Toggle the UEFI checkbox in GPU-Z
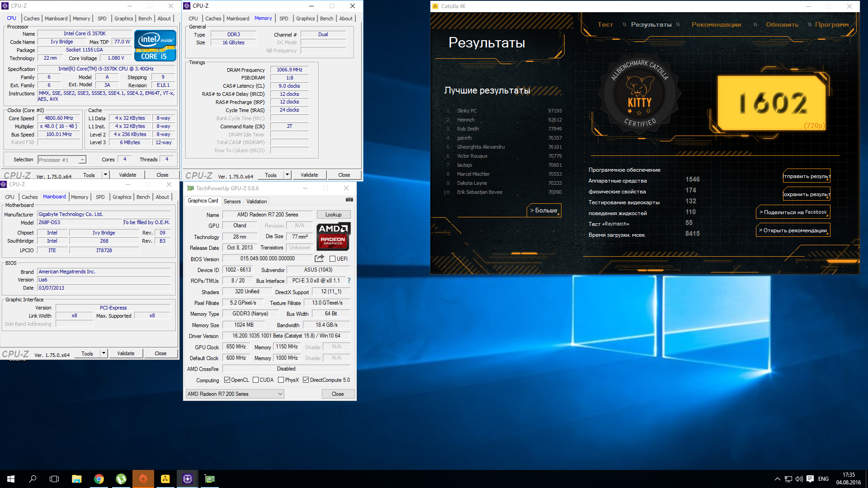Screen dimensions: 868x488 [333, 259]
